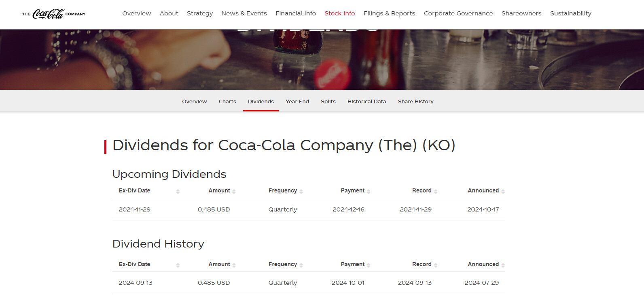This screenshot has width=644, height=301.
Task: Switch to the stock Overview sub-tab
Action: tap(195, 101)
